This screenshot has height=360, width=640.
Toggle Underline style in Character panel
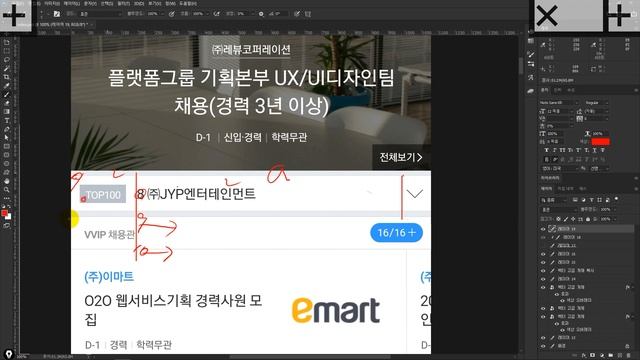pos(594,150)
